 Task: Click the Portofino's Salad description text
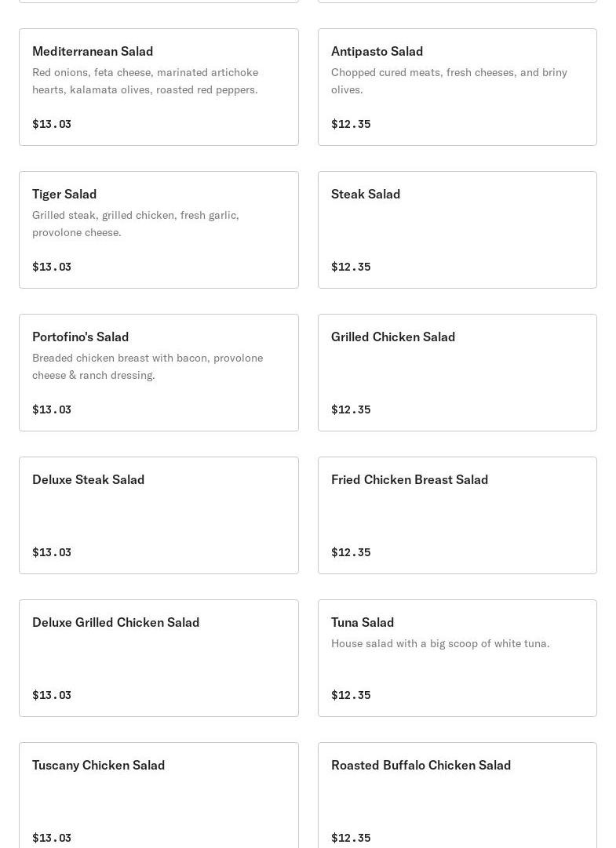click(148, 366)
